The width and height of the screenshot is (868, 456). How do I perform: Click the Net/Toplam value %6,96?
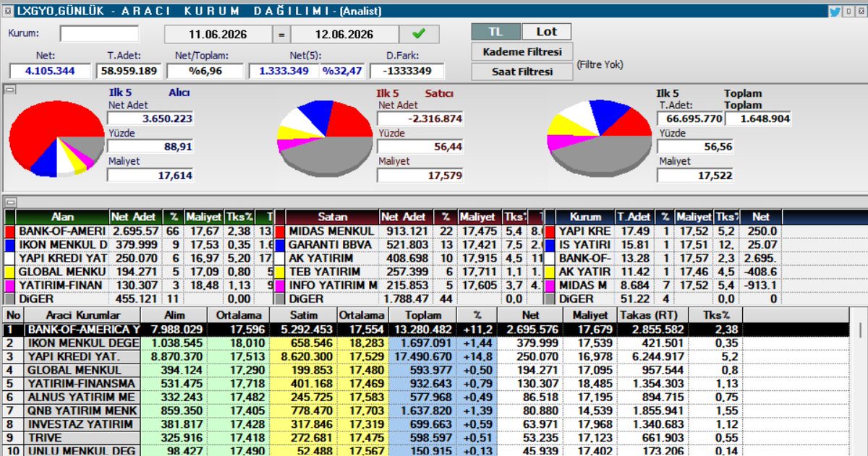coord(205,71)
